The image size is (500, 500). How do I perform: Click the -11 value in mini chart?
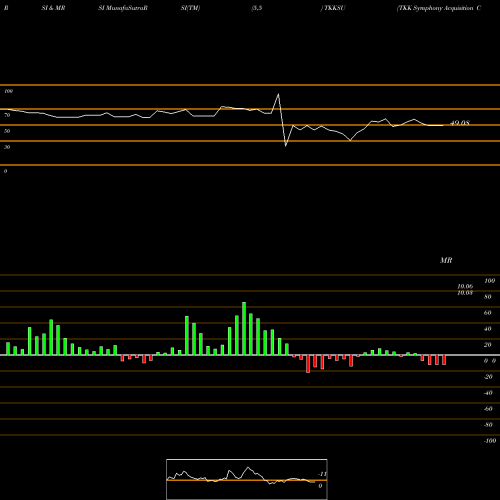[322, 474]
